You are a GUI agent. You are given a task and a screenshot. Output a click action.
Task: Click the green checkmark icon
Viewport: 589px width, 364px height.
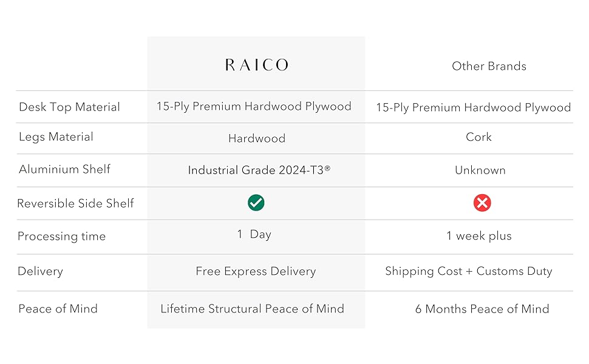[x=256, y=203]
